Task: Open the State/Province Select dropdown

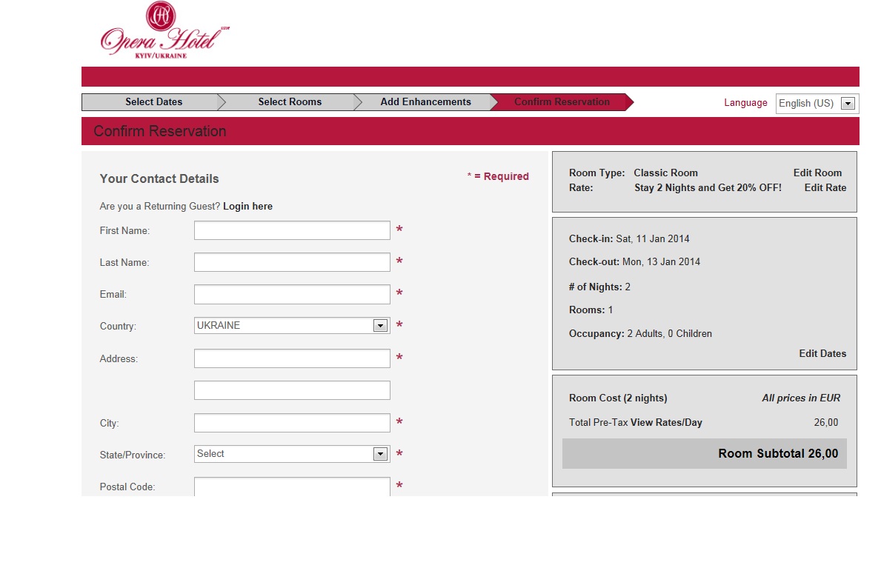Action: [x=292, y=454]
